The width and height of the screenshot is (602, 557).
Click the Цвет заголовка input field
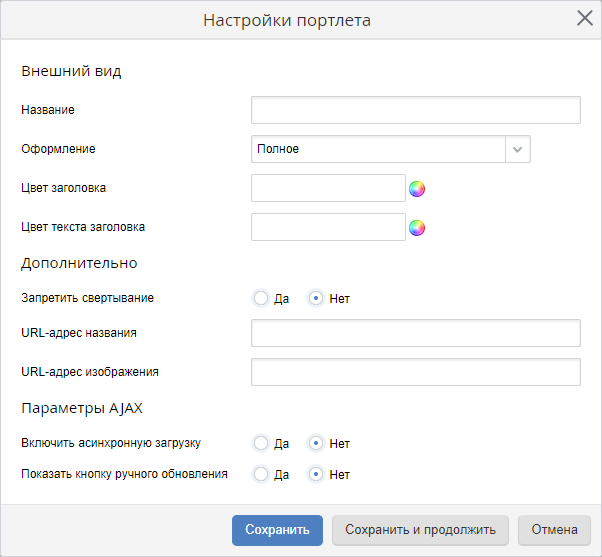coord(328,188)
